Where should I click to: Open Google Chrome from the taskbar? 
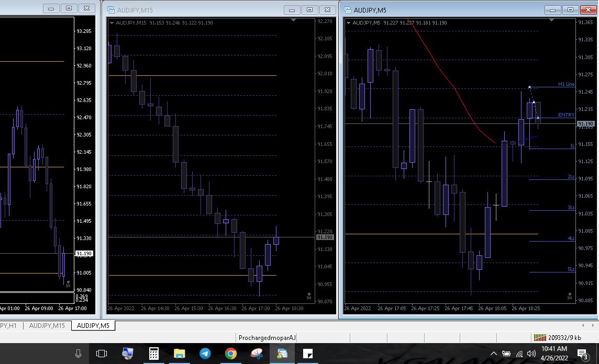(x=230, y=354)
